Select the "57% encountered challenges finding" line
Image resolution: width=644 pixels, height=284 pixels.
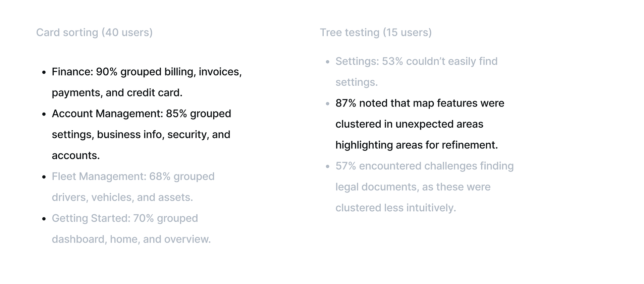(424, 166)
